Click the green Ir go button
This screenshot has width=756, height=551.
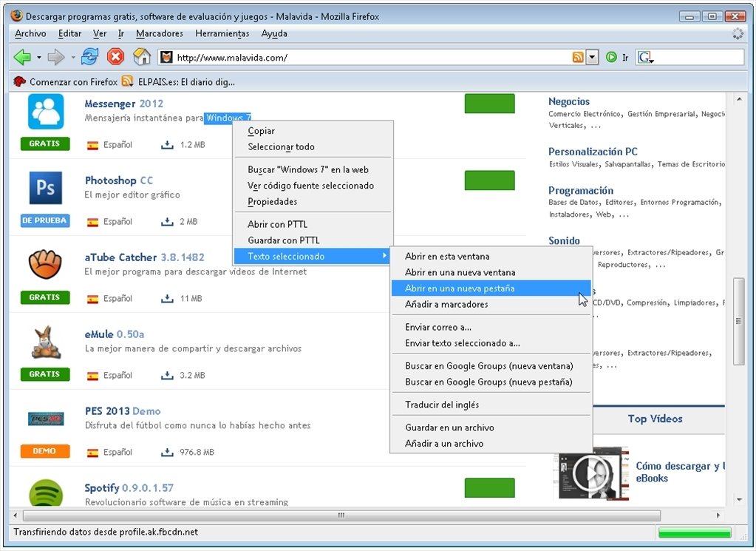[616, 58]
